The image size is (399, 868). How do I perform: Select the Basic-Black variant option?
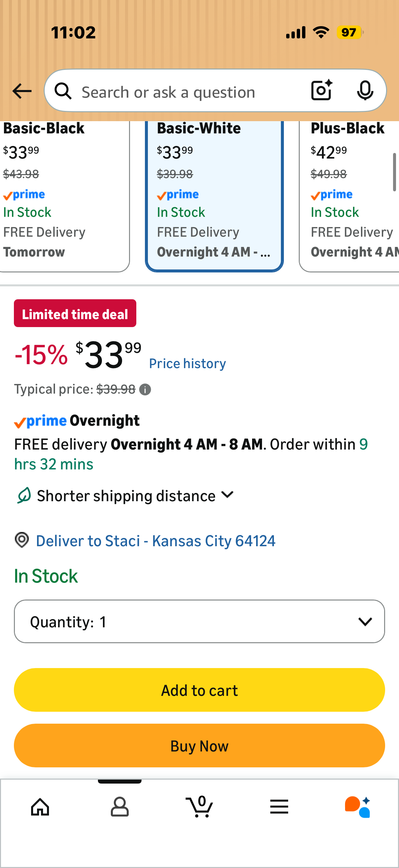pyautogui.click(x=64, y=196)
